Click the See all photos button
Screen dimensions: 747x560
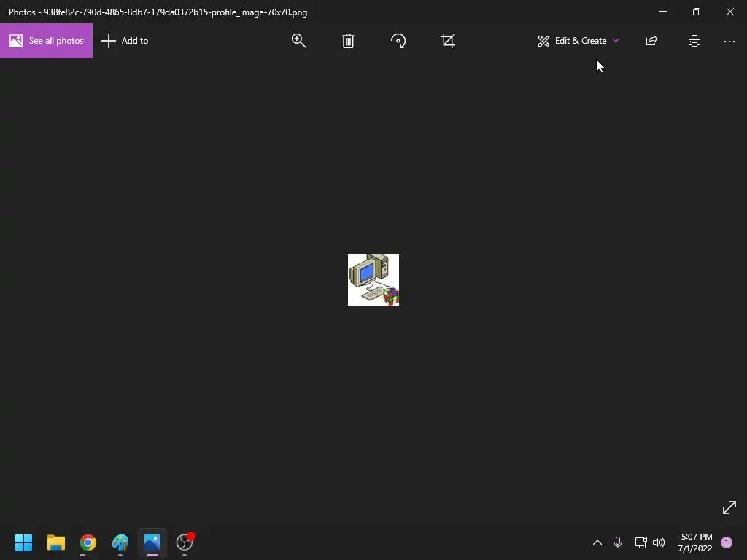tap(46, 41)
